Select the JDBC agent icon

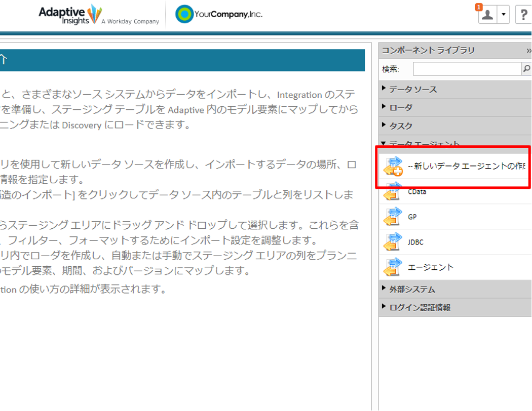pyautogui.click(x=393, y=242)
